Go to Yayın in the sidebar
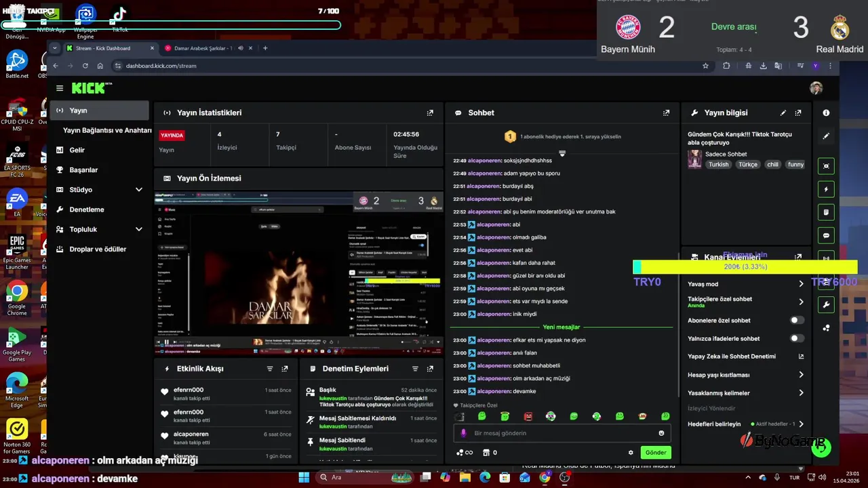This screenshot has width=868, height=488. coord(100,110)
